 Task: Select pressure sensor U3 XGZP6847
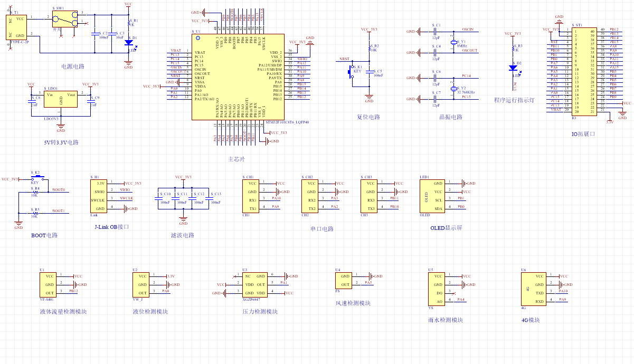256,284
